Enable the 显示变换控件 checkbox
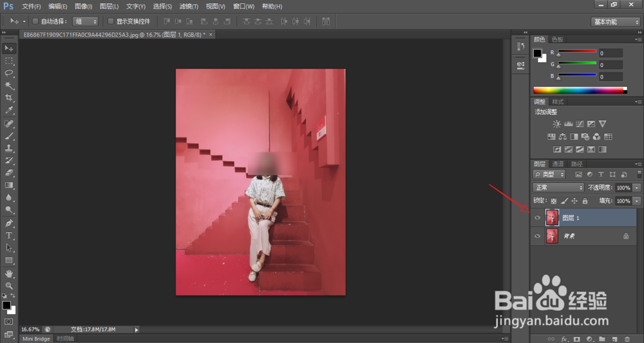This screenshot has width=644, height=343. point(111,21)
